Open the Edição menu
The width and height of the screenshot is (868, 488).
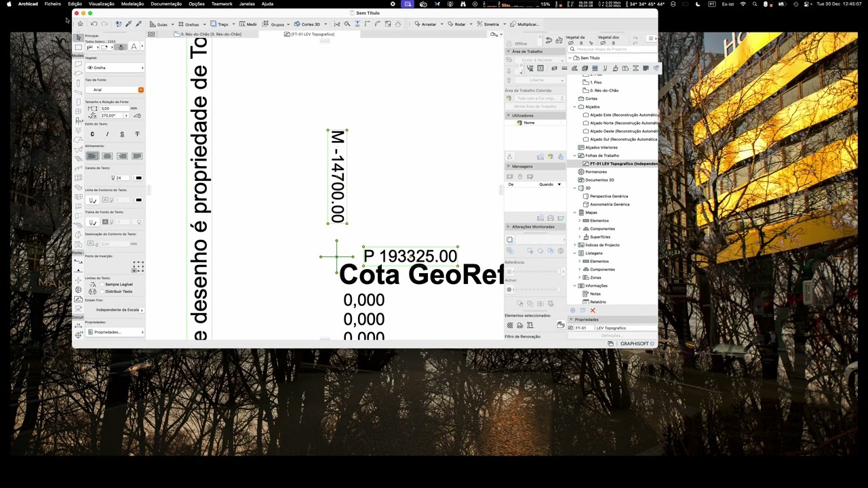75,4
